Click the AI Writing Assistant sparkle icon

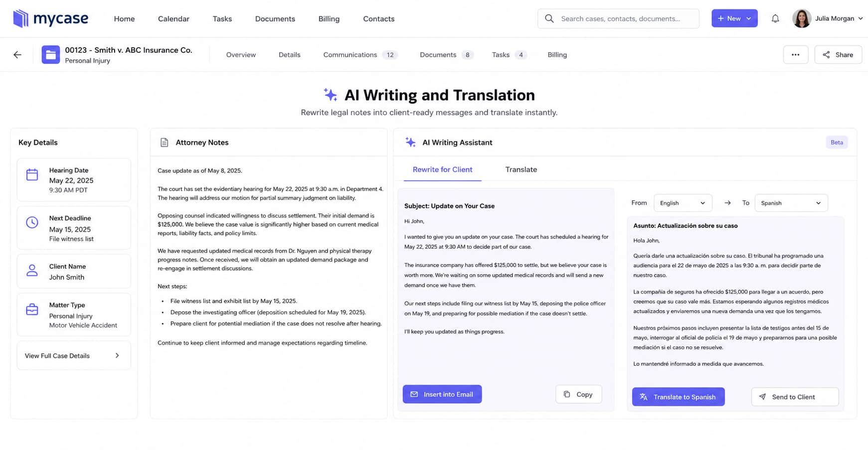tap(410, 143)
